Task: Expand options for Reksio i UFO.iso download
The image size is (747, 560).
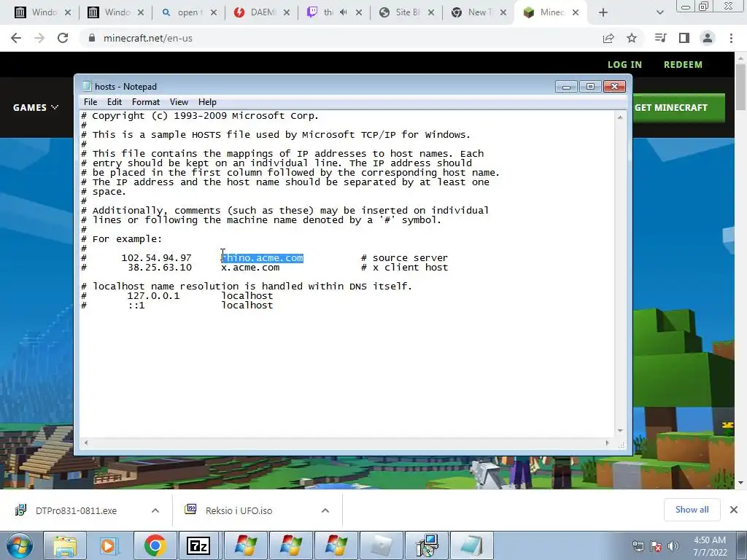Action: click(x=325, y=510)
